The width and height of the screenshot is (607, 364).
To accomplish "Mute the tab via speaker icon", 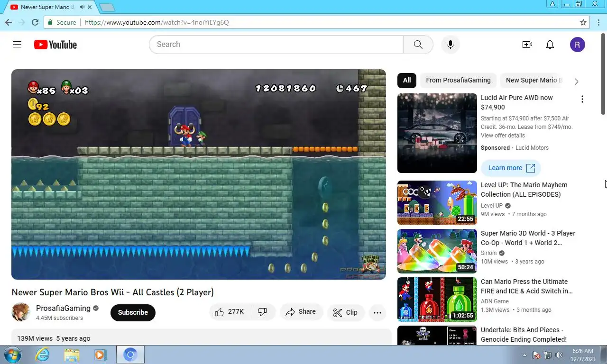I will (x=83, y=7).
